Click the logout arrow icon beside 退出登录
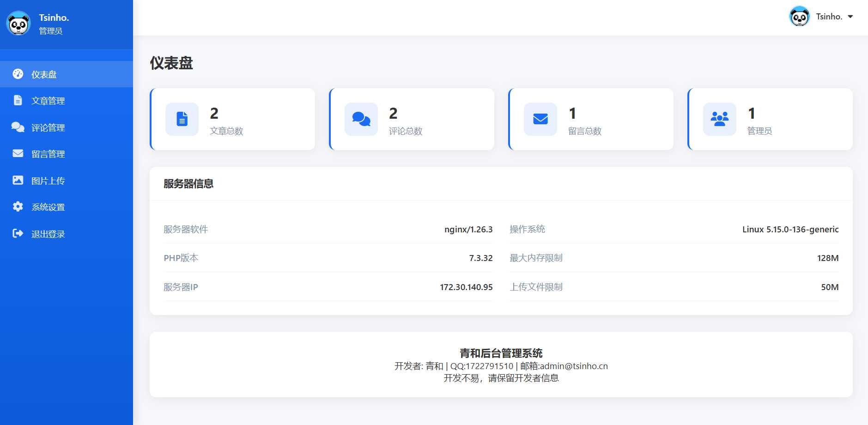The height and width of the screenshot is (425, 868). click(18, 233)
